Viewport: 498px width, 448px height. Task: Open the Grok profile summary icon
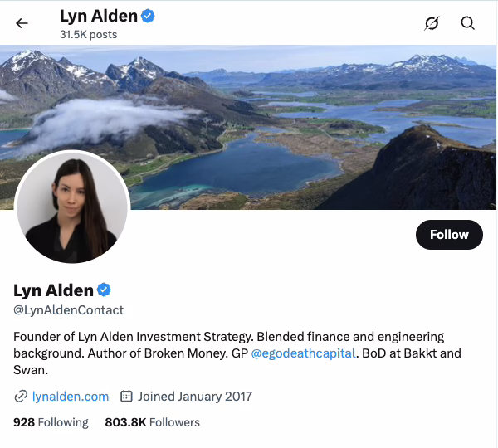click(x=432, y=23)
